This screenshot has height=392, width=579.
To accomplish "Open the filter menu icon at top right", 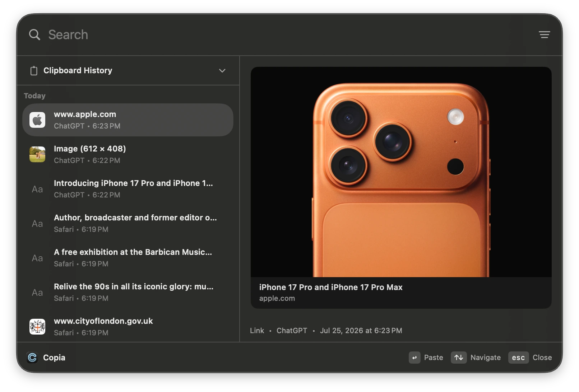I will point(544,34).
